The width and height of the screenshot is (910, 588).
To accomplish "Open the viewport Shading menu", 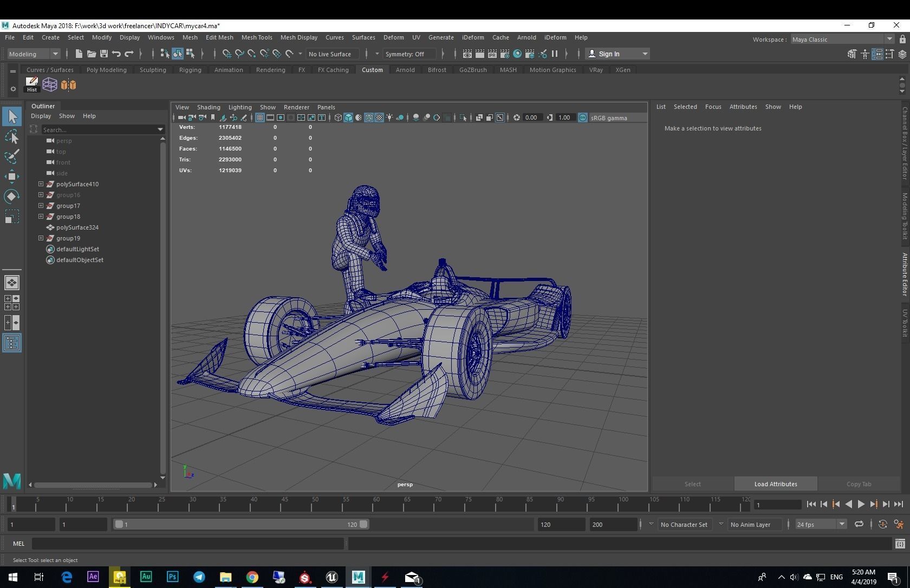I will click(x=209, y=107).
